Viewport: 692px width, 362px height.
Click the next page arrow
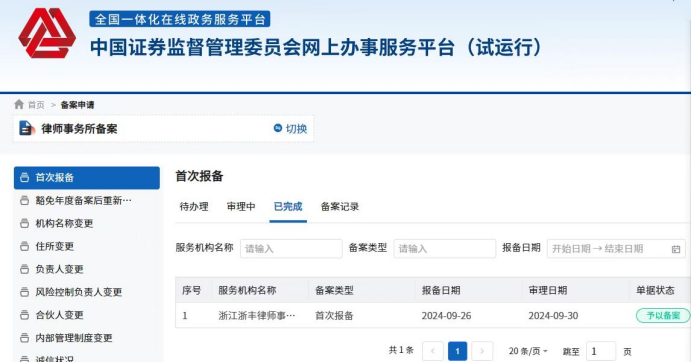click(x=482, y=351)
